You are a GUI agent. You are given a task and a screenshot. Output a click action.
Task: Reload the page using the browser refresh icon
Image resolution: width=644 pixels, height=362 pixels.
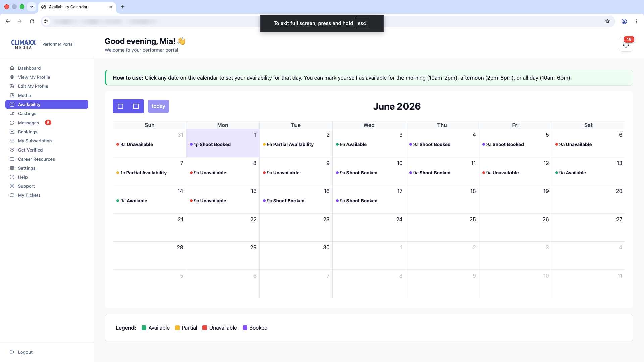(x=32, y=21)
